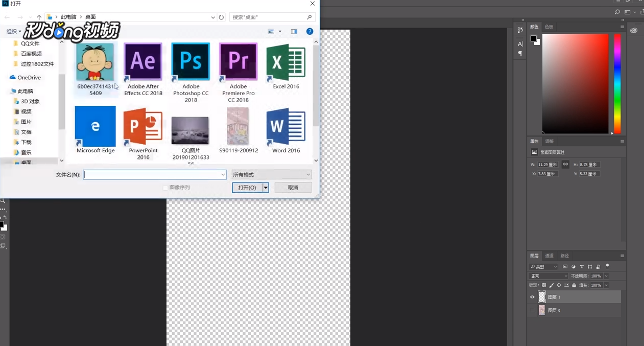Filter for type layers T icon
This screenshot has height=346, width=644.
tap(582, 267)
